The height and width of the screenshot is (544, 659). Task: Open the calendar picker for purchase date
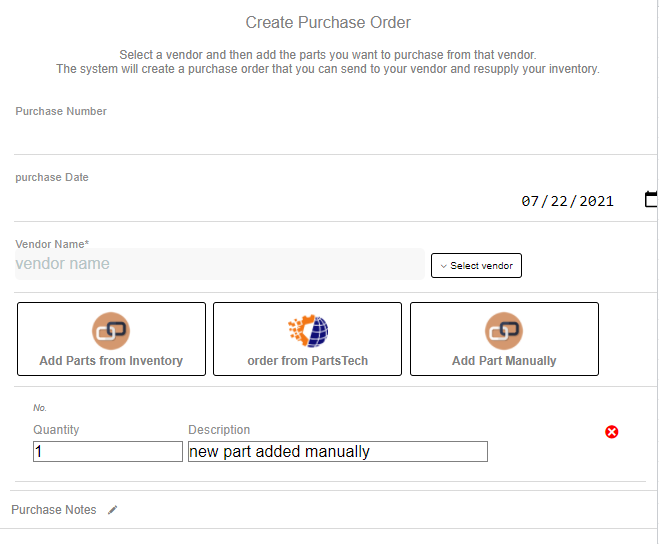[x=651, y=200]
